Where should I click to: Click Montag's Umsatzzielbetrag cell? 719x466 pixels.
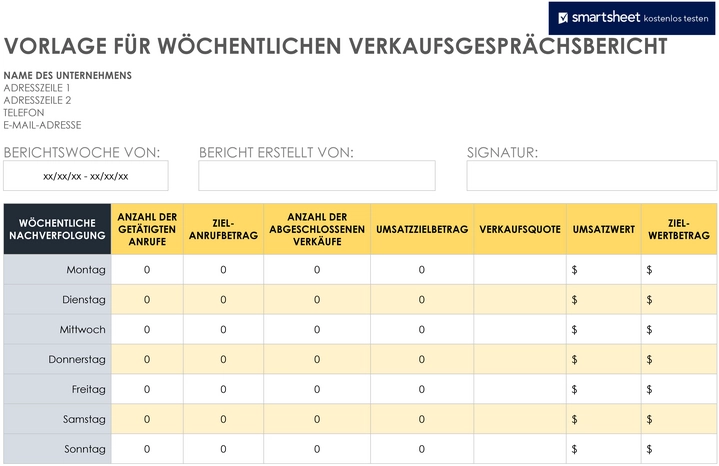[x=422, y=270]
